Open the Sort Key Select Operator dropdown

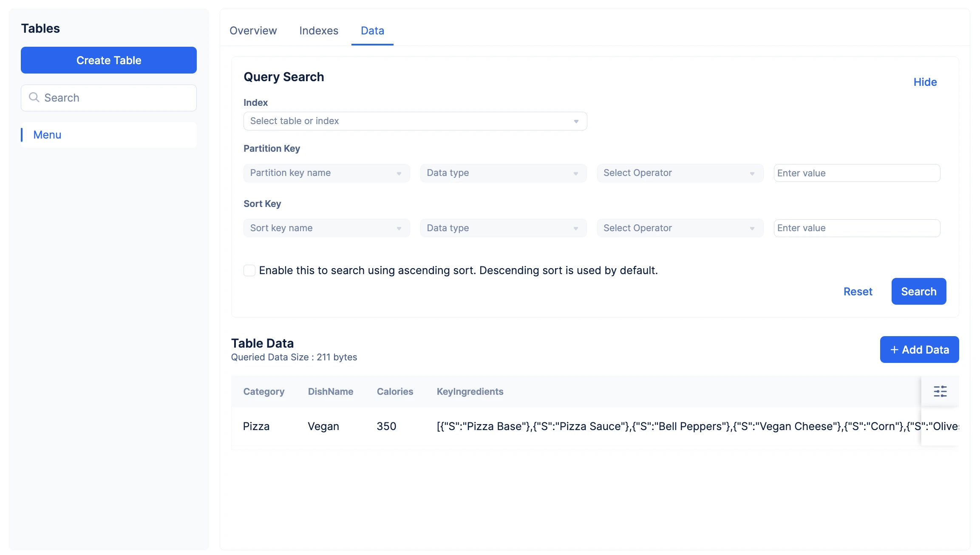click(680, 228)
